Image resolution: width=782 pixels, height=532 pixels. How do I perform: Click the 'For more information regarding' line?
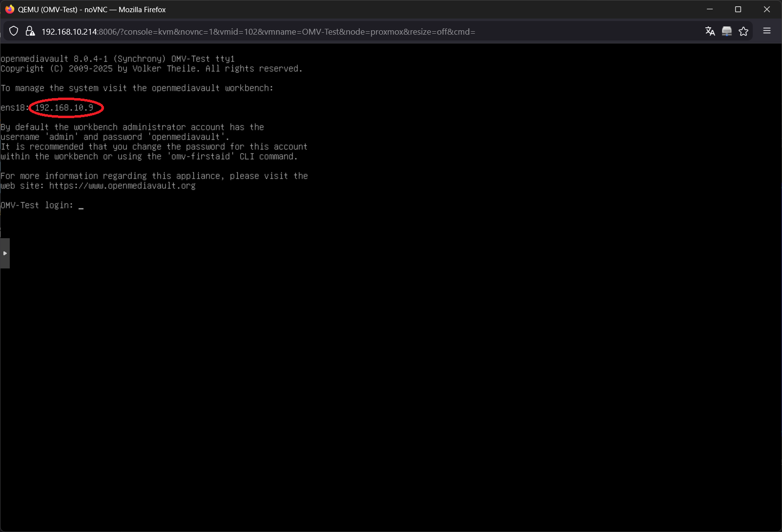pos(154,176)
